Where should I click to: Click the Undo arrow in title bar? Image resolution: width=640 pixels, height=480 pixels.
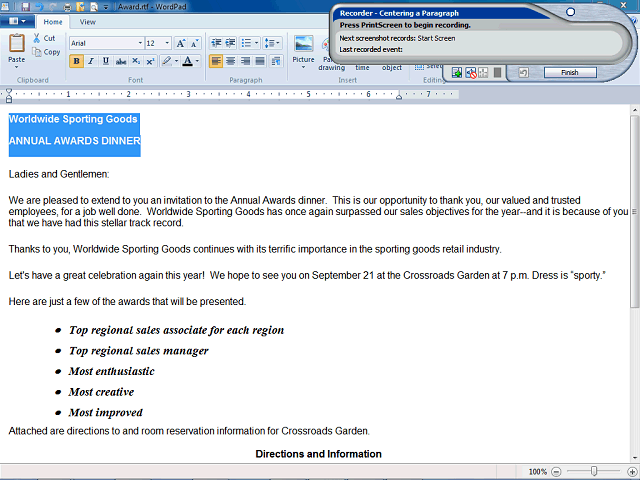click(x=40, y=7)
